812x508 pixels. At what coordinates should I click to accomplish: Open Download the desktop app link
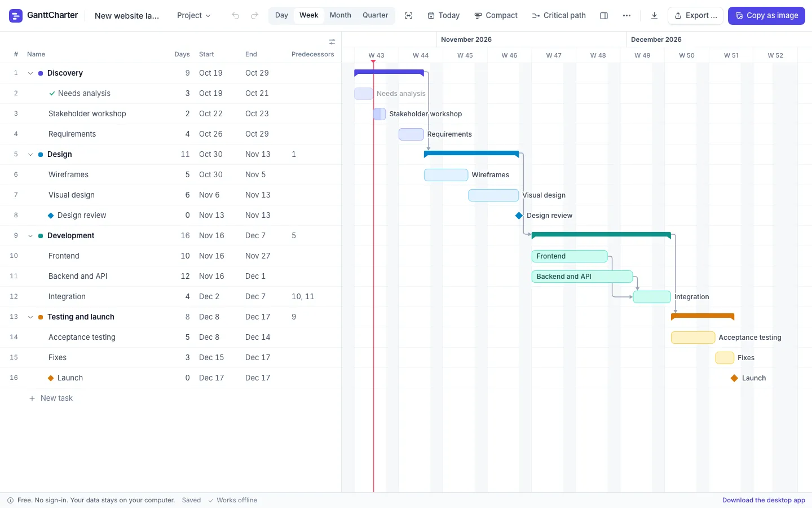pos(764,500)
